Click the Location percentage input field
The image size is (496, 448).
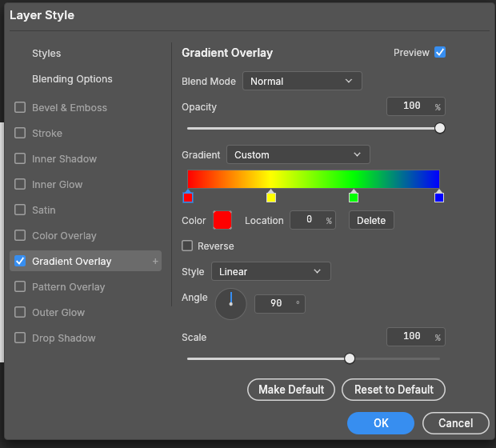[x=313, y=220]
